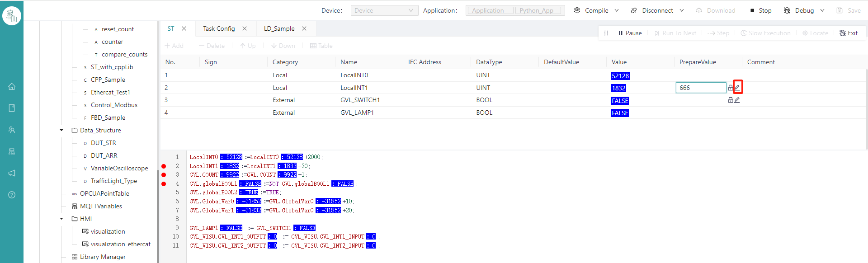Screen dimensions: 868x263
Task: Click the pencil write icon for GVL_SWITCH1
Action: 737,100
